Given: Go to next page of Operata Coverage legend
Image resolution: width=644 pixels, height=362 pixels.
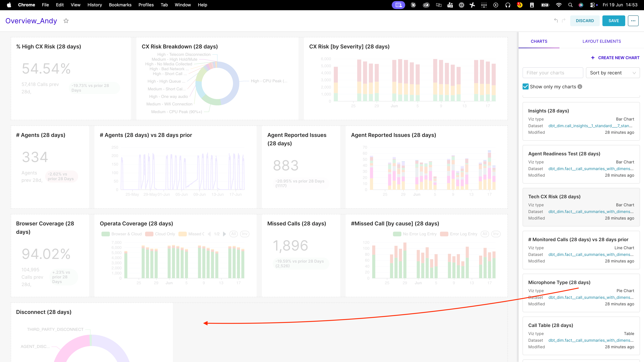Looking at the screenshot, I should coord(224,234).
